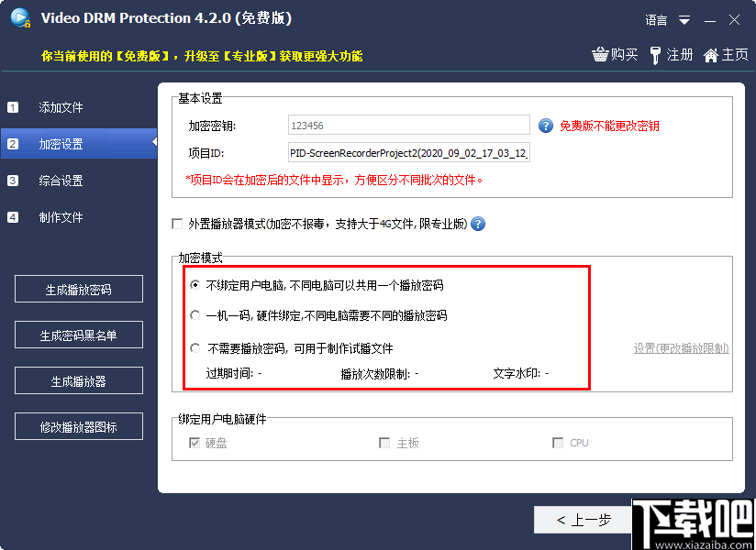Click the 注册 register icon
Viewport: 756px width, 550px height.
[657, 55]
